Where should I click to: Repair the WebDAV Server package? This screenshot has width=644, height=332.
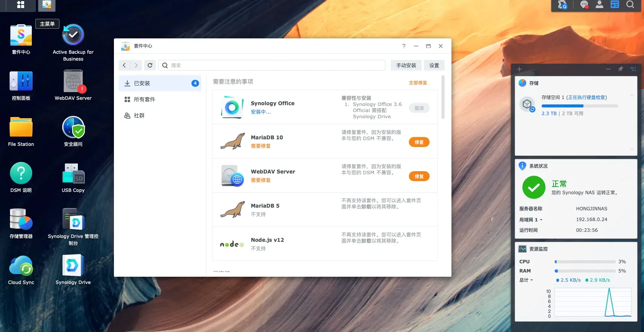click(x=419, y=177)
